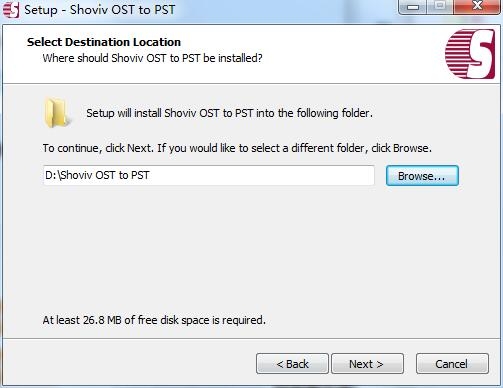Click the 'Select Destination Location' heading

click(104, 42)
